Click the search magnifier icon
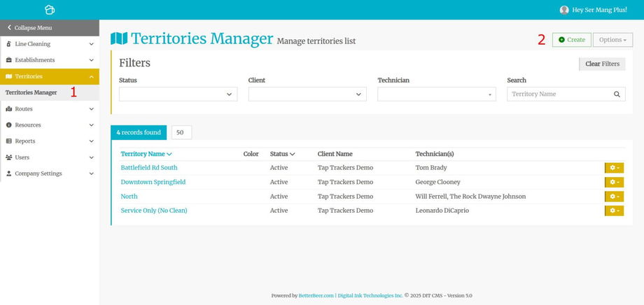Image resolution: width=644 pixels, height=305 pixels. click(617, 94)
